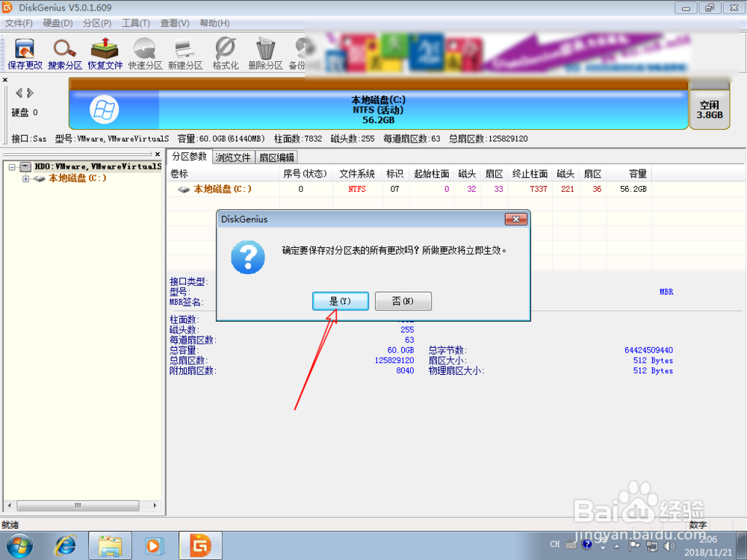
Task: Click the Action Center flag tray icon
Action: (x=634, y=547)
